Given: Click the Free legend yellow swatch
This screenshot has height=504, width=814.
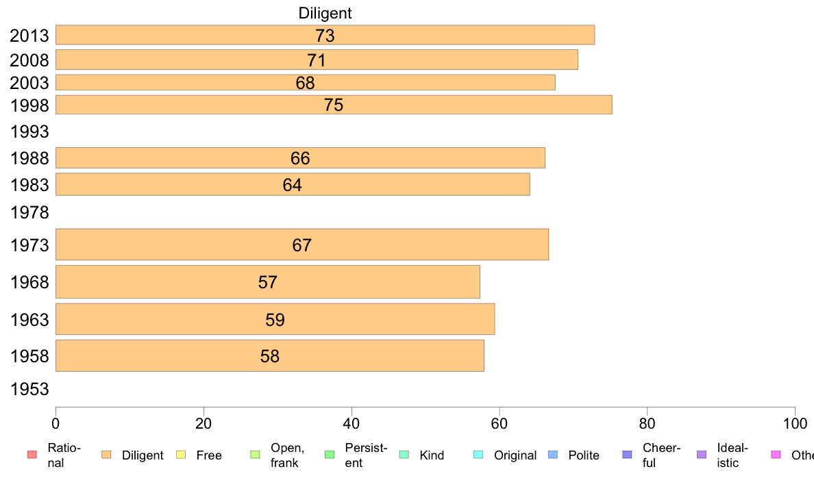Looking at the screenshot, I should pos(181,455).
